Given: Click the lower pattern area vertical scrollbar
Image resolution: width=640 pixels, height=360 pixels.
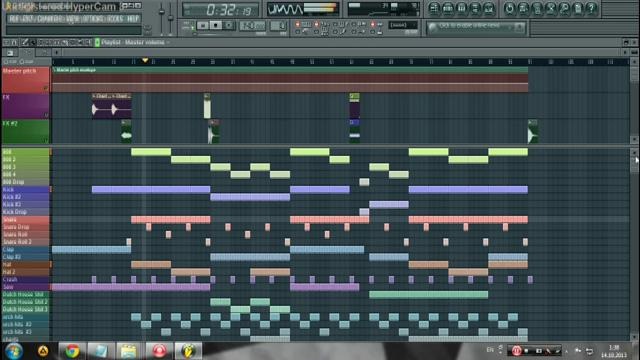Looking at the screenshot, I should 634,245.
